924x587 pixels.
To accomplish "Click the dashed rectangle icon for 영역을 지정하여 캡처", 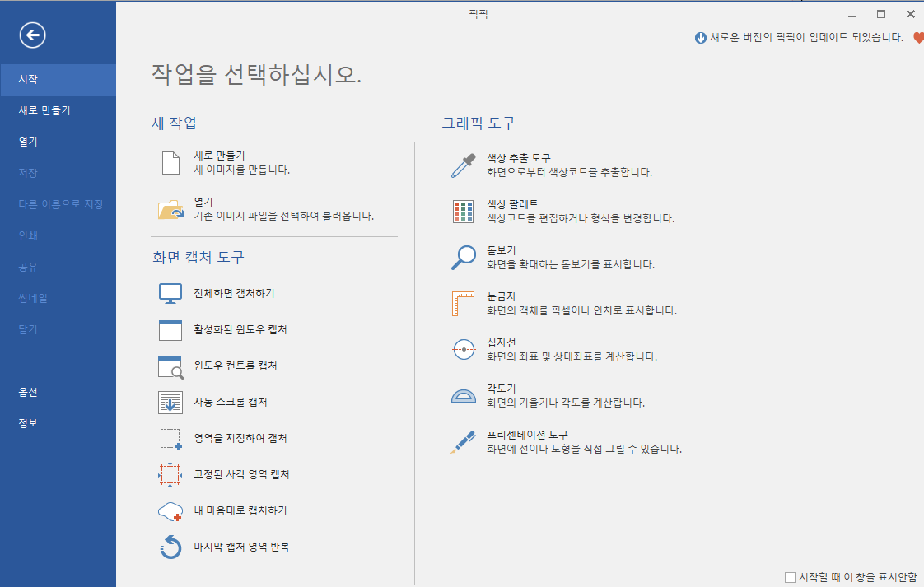I will (171, 439).
